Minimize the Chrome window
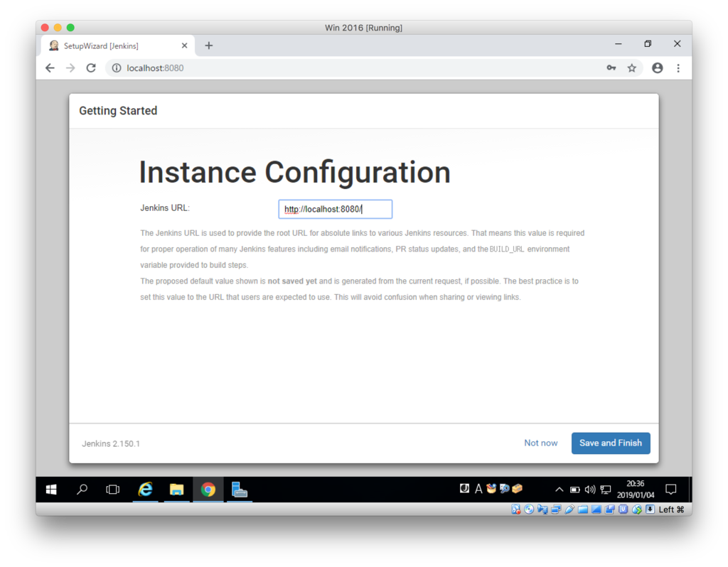 click(x=619, y=44)
